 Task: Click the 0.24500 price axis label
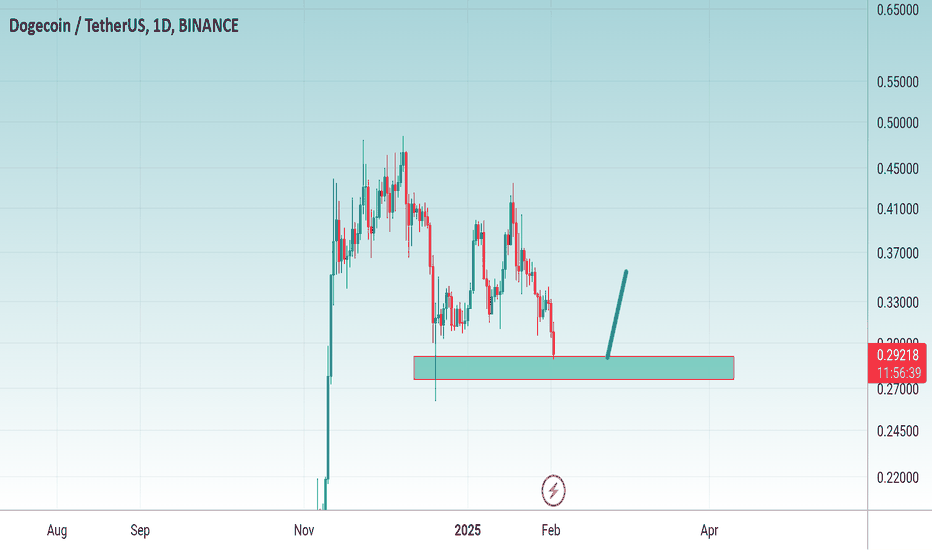pos(898,431)
